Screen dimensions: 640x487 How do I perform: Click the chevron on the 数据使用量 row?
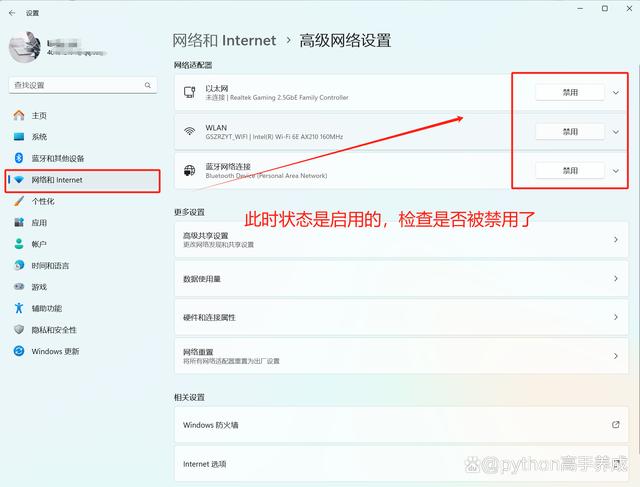616,278
